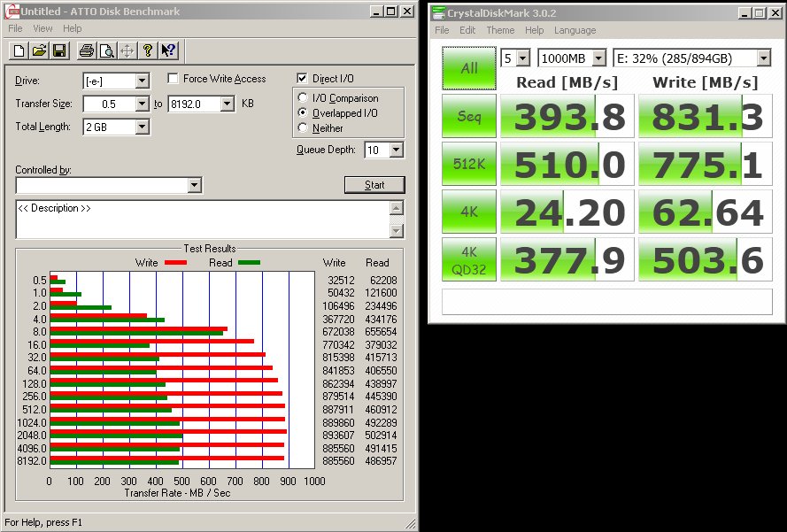787x532 pixels.
Task: Click the ATTO write value 893607
Action: pos(339,436)
